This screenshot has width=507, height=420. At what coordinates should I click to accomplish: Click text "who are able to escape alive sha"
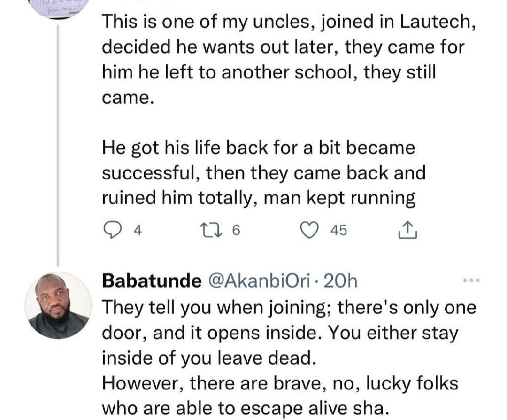pos(246,408)
